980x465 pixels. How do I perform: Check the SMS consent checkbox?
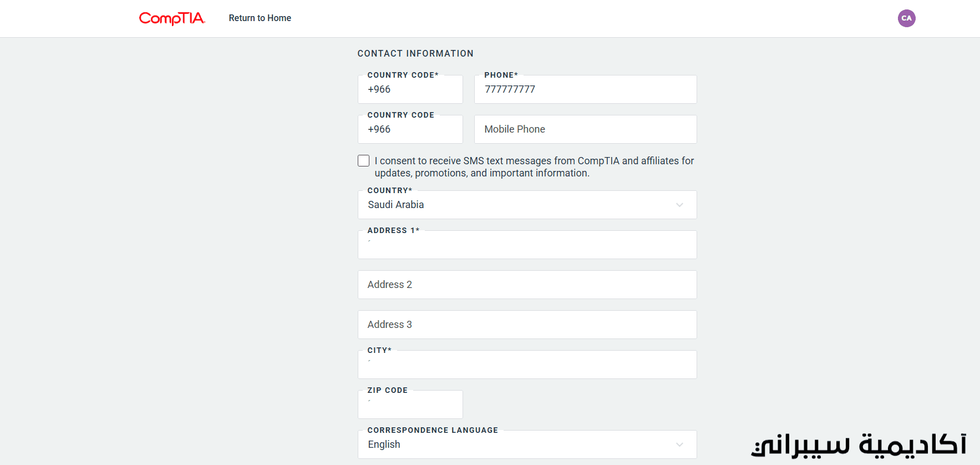[363, 161]
